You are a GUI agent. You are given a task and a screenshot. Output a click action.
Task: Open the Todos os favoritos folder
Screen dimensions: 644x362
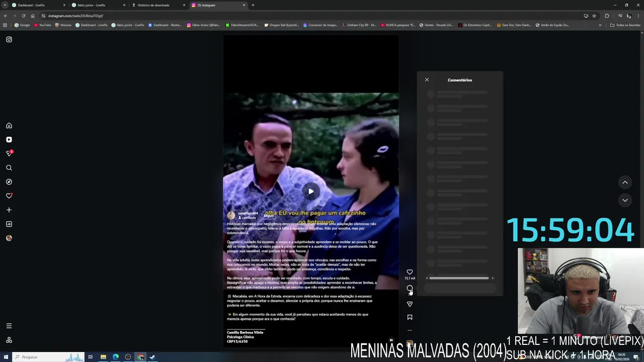click(625, 25)
